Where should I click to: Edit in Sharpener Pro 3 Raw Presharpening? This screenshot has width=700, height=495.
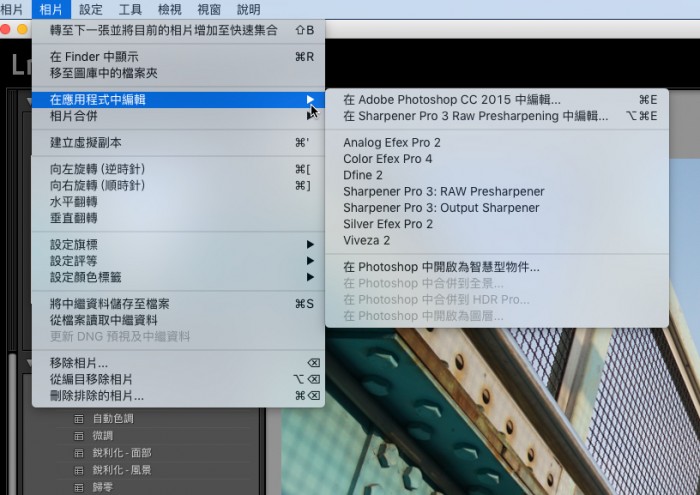497,116
